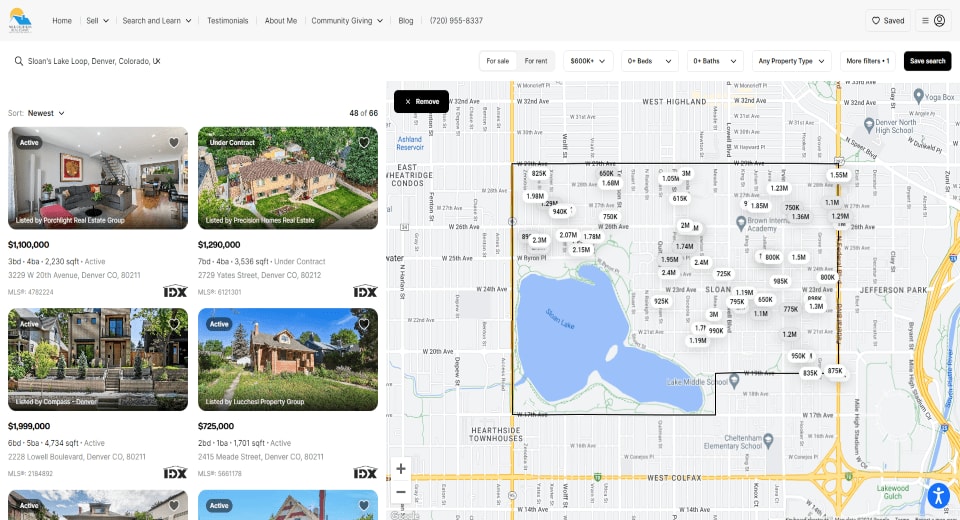The height and width of the screenshot is (520, 960).
Task: Click the 615K price marker on map
Action: click(680, 199)
